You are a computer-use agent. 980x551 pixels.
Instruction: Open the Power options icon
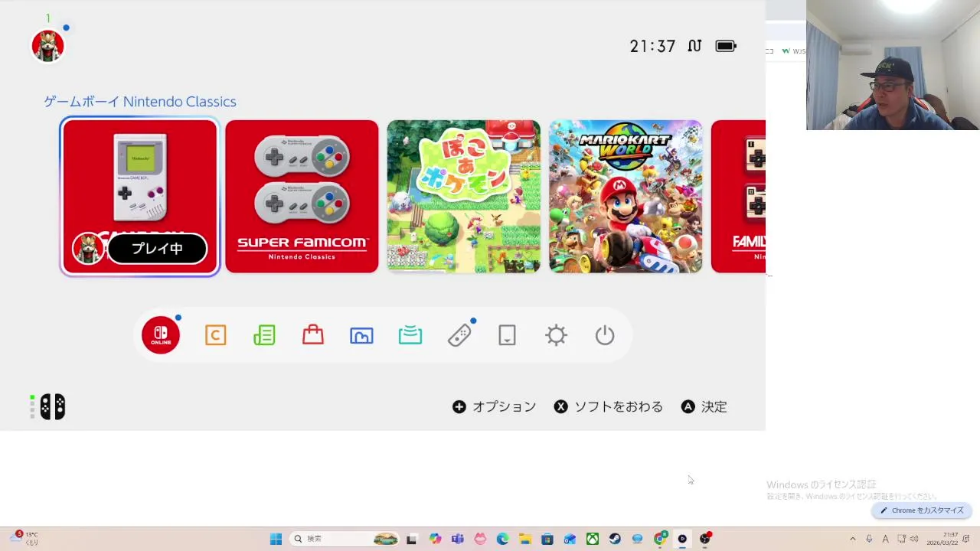tap(605, 335)
